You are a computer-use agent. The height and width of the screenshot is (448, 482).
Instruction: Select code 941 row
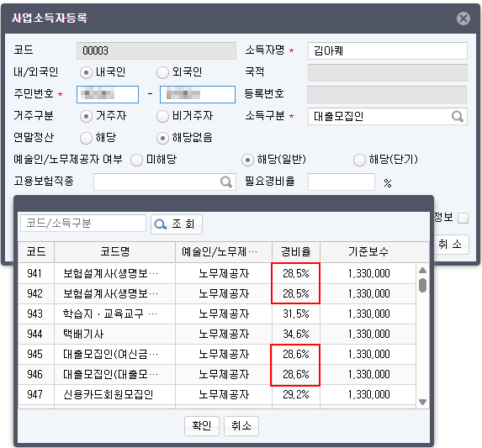(217, 273)
